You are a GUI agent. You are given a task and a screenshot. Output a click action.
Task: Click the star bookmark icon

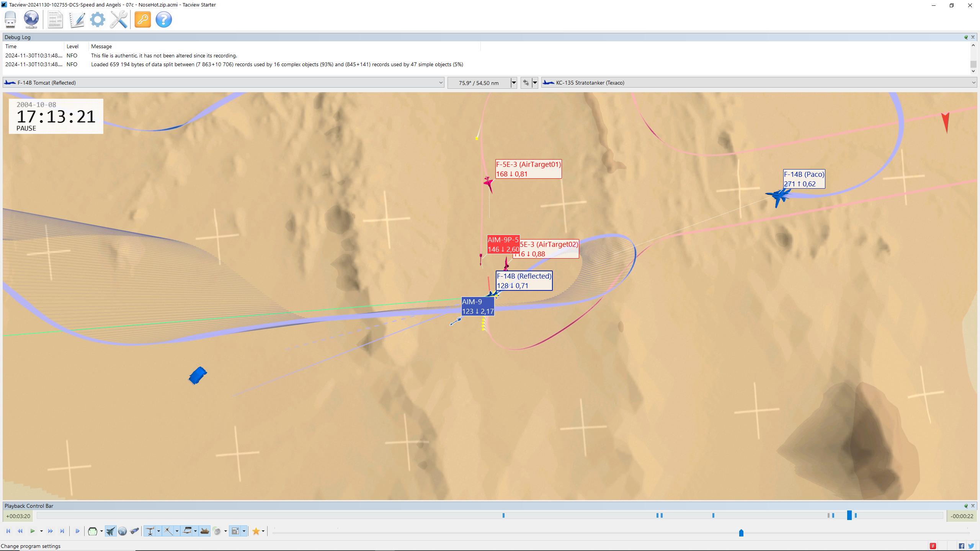pos(256,531)
